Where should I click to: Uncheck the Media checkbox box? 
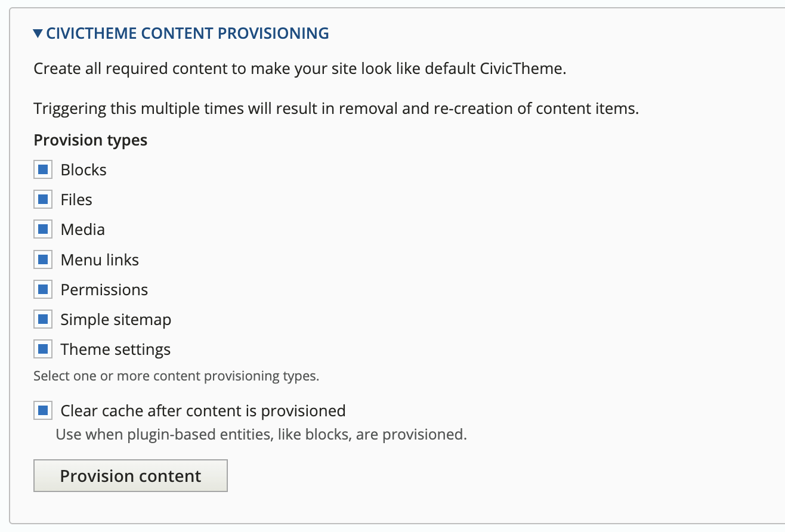point(43,230)
